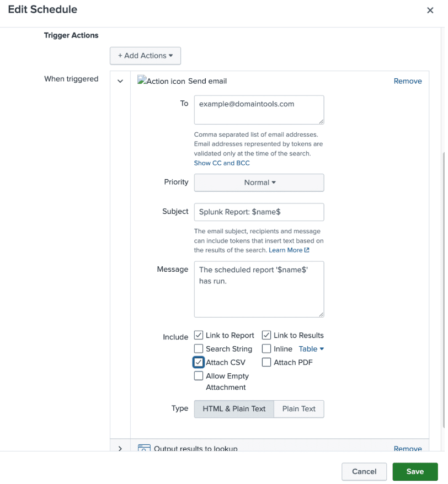Expand the Output results to lookup action

click(x=120, y=449)
